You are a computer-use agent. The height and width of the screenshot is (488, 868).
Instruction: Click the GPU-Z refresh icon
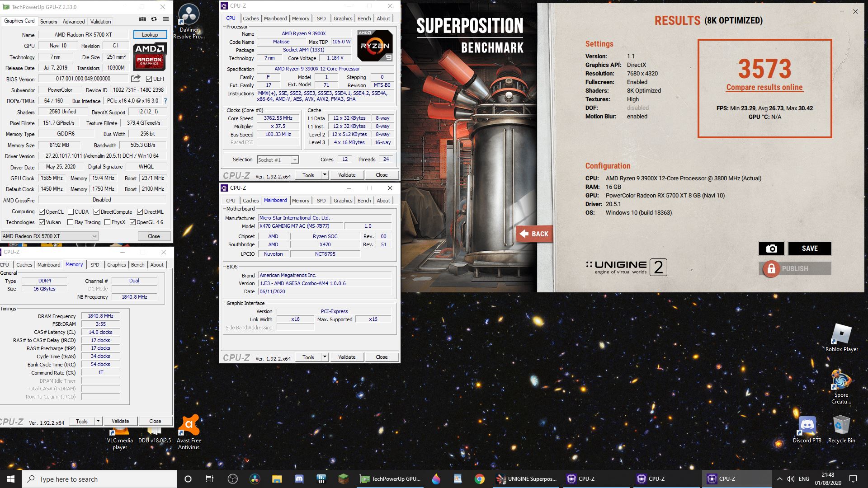pos(154,19)
